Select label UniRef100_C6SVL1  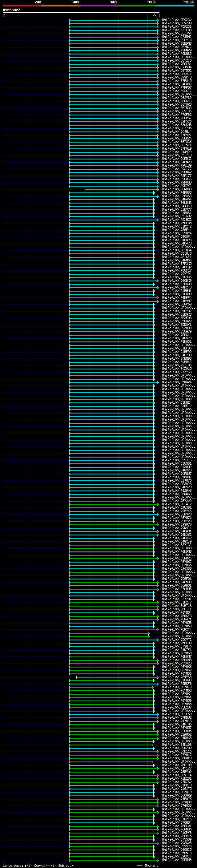click(177, 74)
